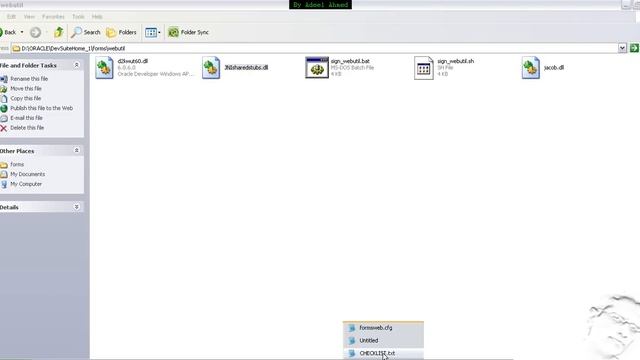Viewport: 640px width, 360px height.
Task: Open the Views dropdown button
Action: [153, 32]
